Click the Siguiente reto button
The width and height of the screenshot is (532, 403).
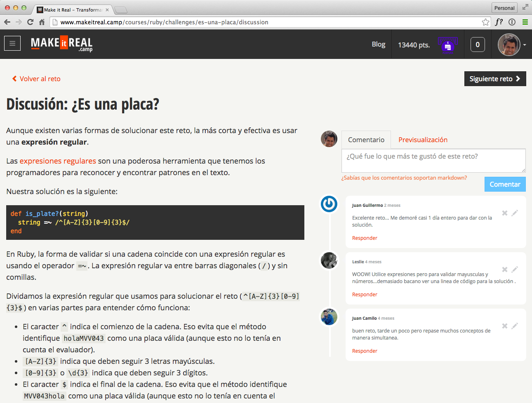pyautogui.click(x=495, y=79)
